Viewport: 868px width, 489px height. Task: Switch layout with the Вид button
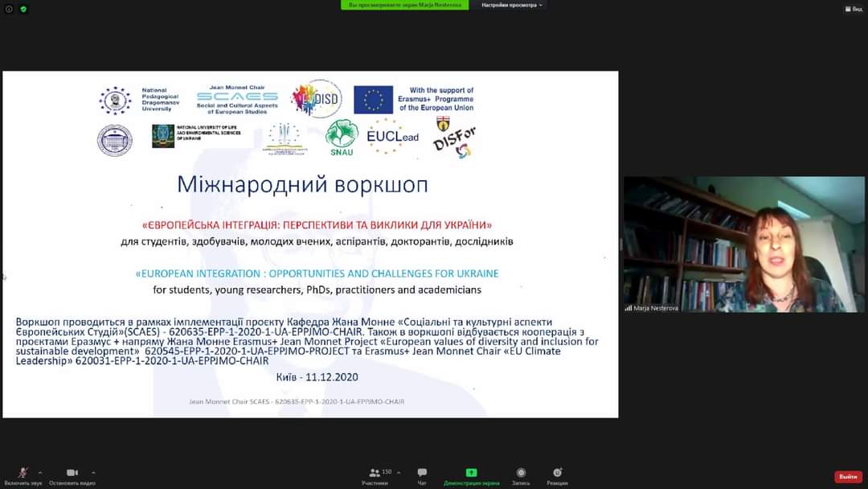click(853, 9)
